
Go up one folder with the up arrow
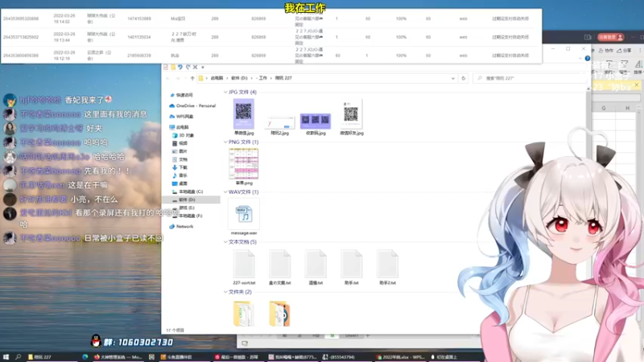[x=192, y=78]
